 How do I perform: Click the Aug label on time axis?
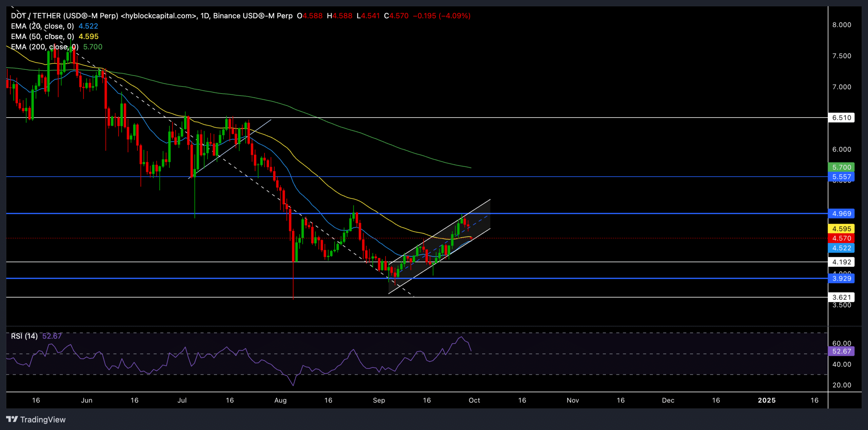click(x=280, y=400)
